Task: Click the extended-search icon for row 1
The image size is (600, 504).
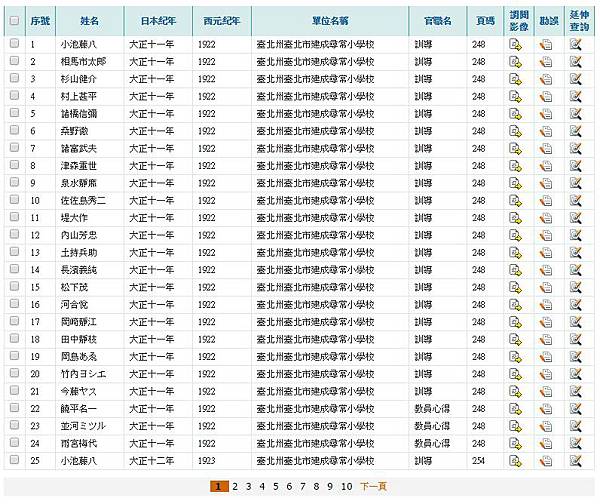Action: [576, 45]
